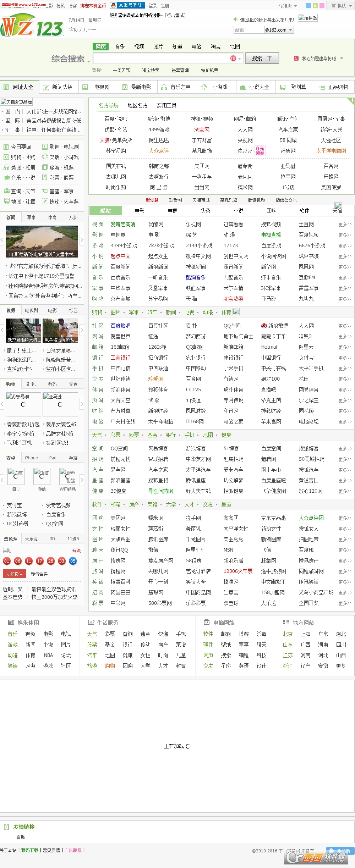Expand the hot topic 林心如霍建华将婚 dropdown arrow
Image resolution: width=355 pixels, height=868 pixels.
[342, 59]
